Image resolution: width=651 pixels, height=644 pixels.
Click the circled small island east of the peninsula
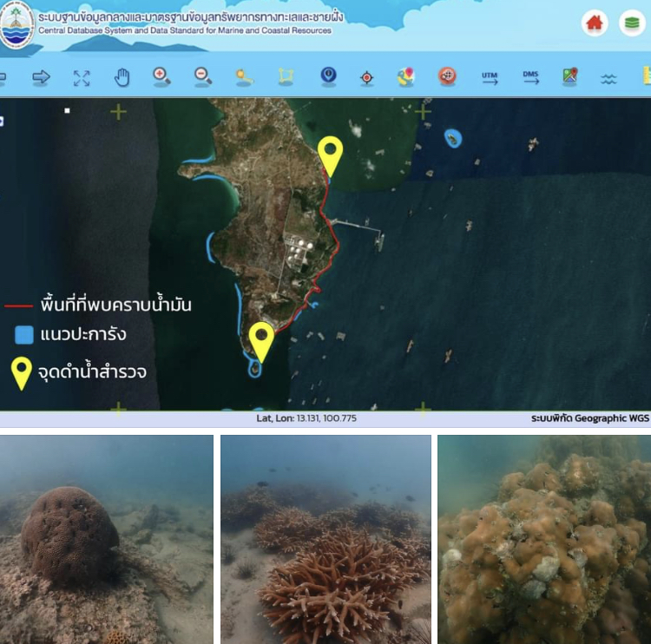(453, 138)
